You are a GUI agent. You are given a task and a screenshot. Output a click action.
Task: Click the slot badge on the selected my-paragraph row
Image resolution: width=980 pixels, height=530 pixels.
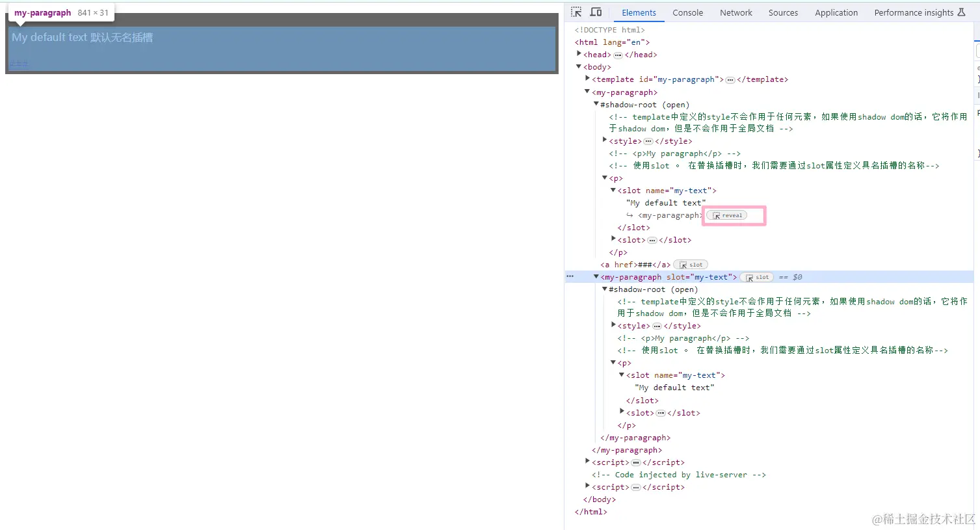[x=757, y=277]
